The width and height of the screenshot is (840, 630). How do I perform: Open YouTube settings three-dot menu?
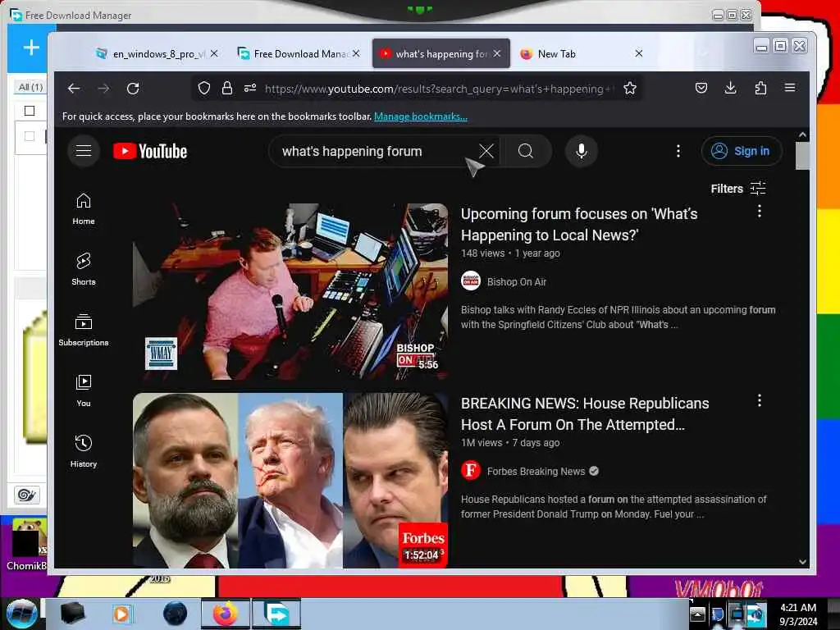[678, 151]
